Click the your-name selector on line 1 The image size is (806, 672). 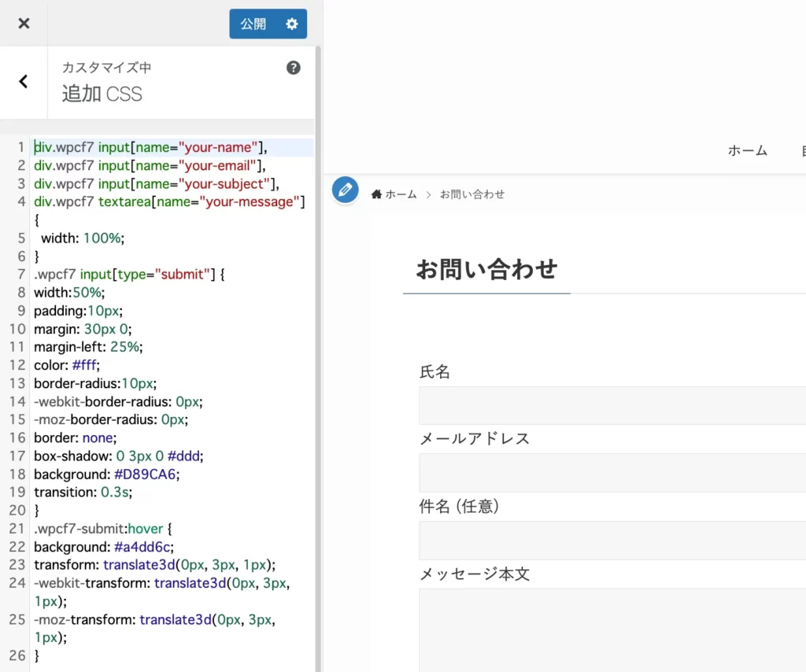coord(150,147)
